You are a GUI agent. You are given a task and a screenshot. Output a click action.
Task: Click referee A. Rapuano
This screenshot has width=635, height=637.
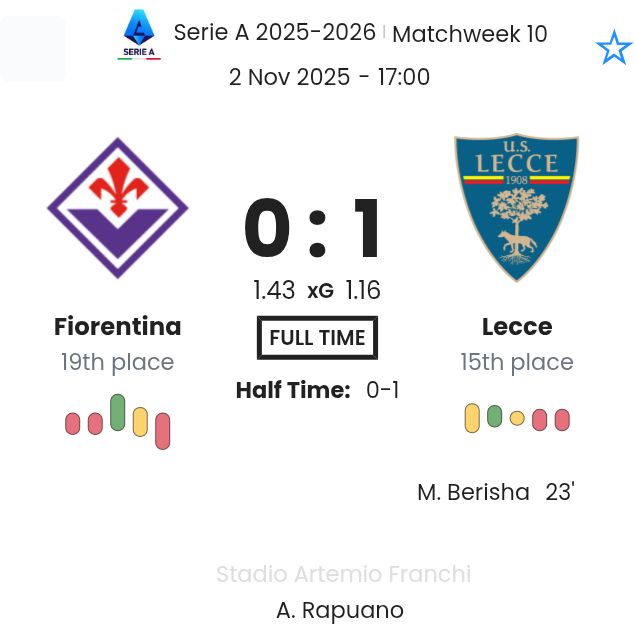click(340, 610)
